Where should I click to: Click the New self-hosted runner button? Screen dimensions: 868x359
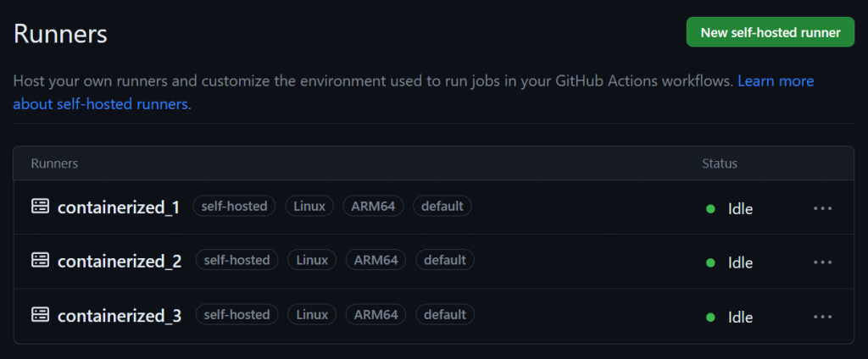click(x=770, y=33)
